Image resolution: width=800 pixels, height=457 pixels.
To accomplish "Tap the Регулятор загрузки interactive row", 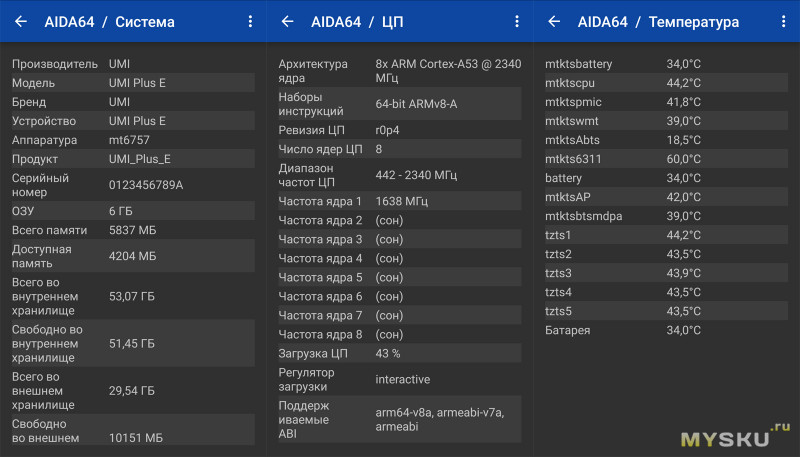I will [x=400, y=379].
